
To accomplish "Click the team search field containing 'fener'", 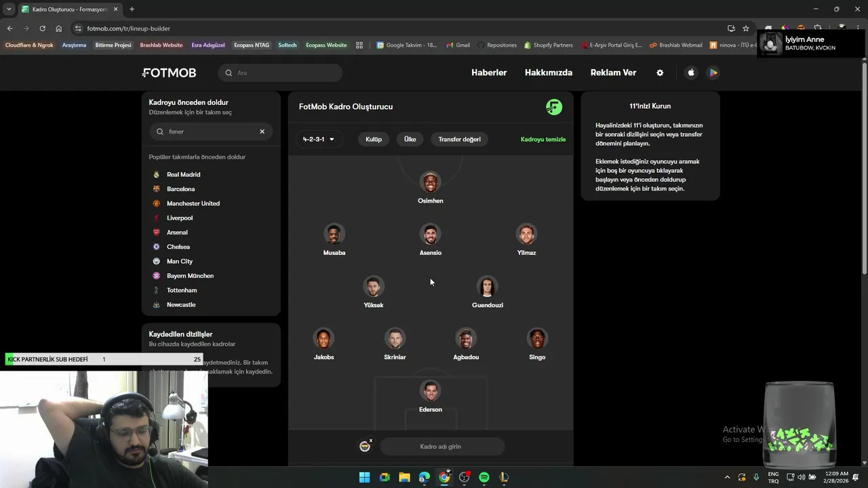I will (x=210, y=131).
